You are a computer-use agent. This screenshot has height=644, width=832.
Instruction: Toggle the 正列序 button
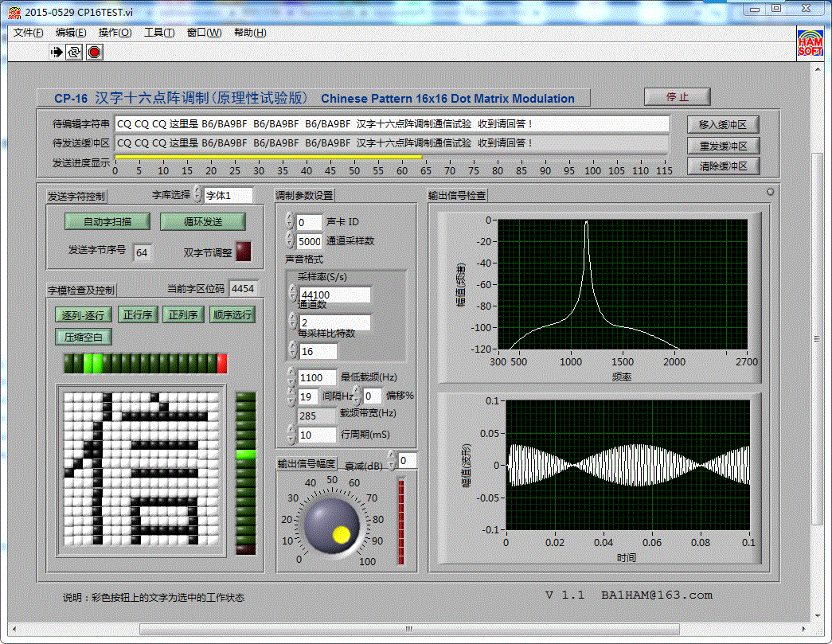[x=183, y=314]
